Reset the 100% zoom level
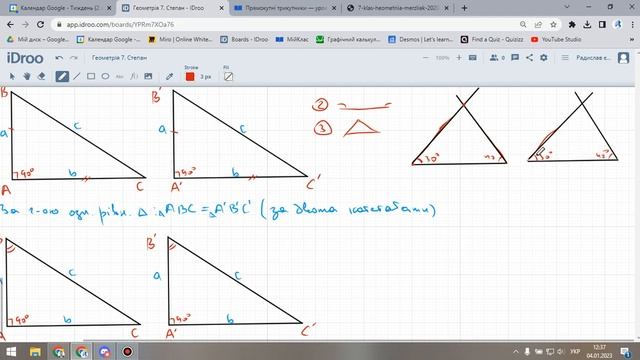Image resolution: width=640 pixels, height=360 pixels. 442,58
